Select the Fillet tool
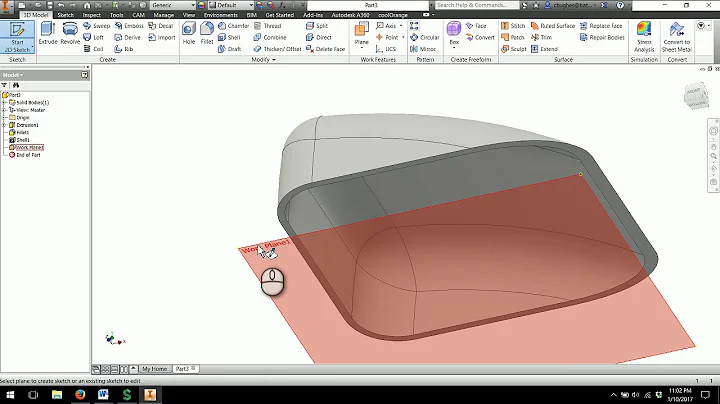720x404 pixels. click(207, 34)
